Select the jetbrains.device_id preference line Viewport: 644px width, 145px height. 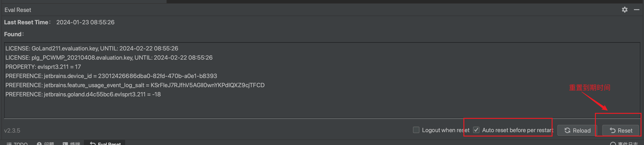coord(111,76)
